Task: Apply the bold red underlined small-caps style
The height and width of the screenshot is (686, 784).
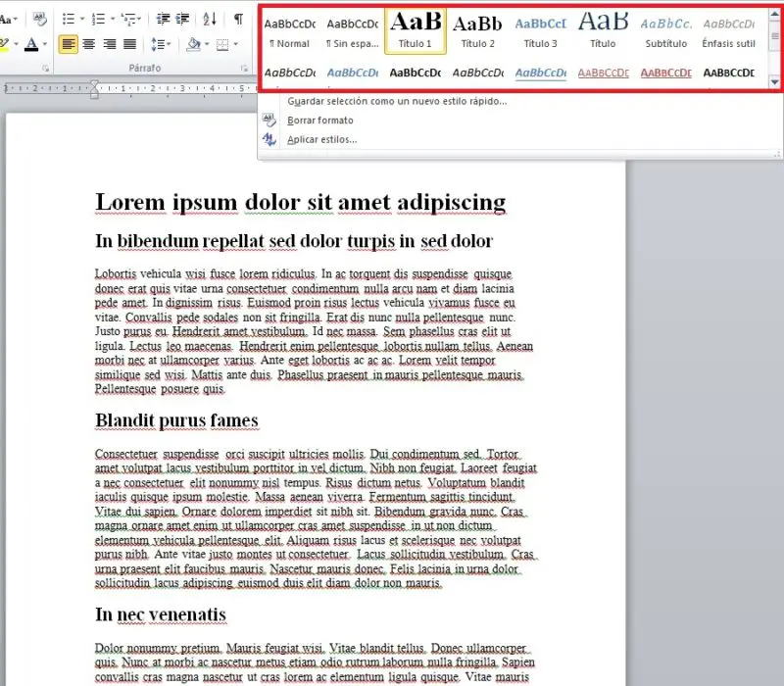Action: [x=666, y=73]
